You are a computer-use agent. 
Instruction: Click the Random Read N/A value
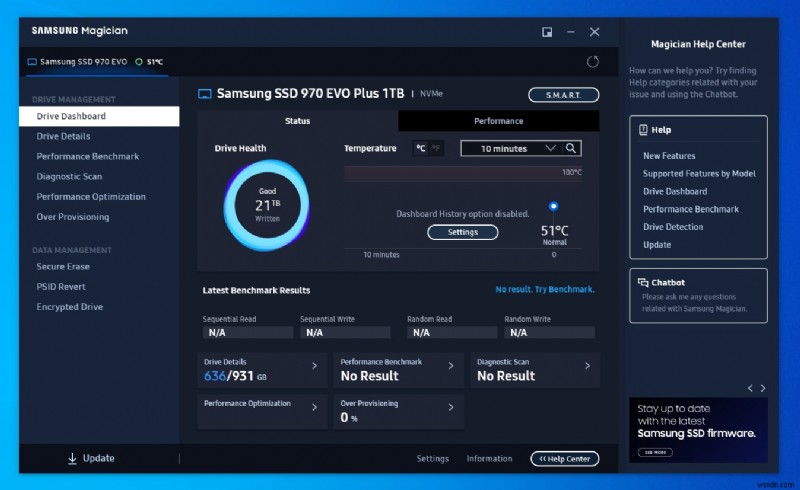tap(452, 333)
